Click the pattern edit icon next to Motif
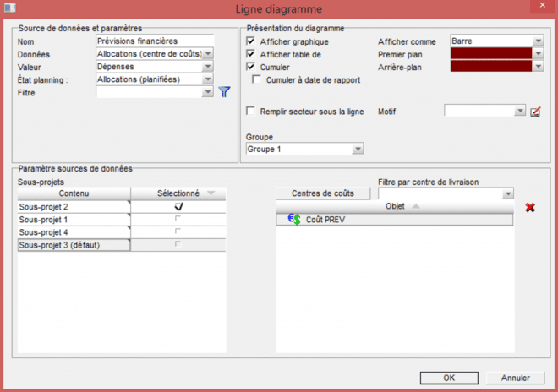The height and width of the screenshot is (392, 558). point(535,111)
